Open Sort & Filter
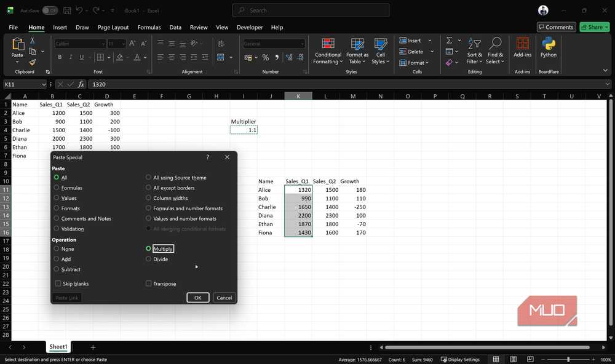Image resolution: width=615 pixels, height=364 pixels. [474, 51]
